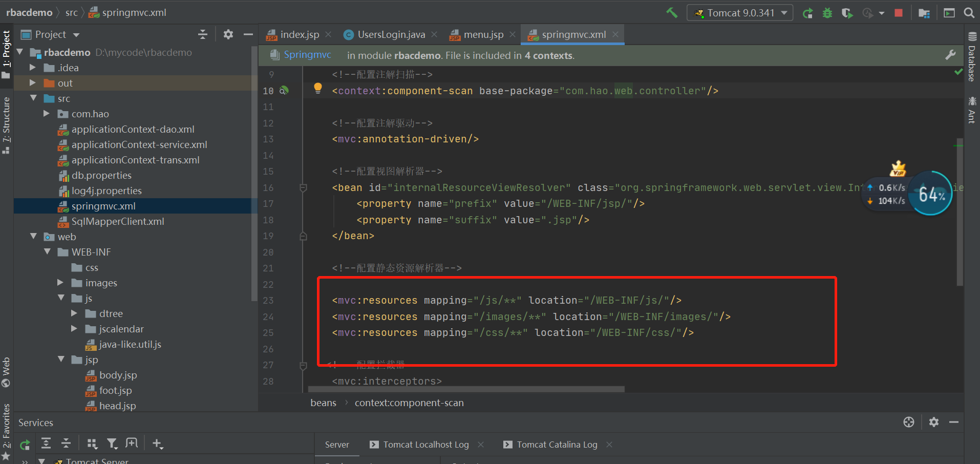
Task: Collapse the src folder
Action: tap(34, 98)
